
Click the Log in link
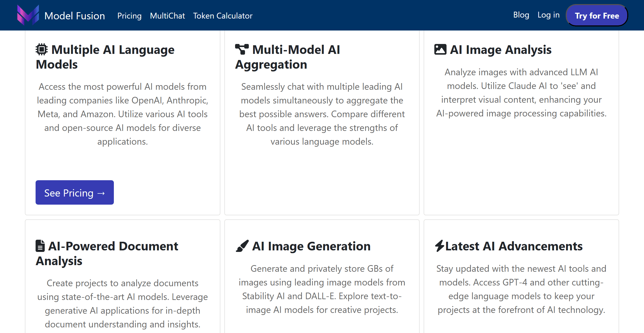click(x=548, y=15)
